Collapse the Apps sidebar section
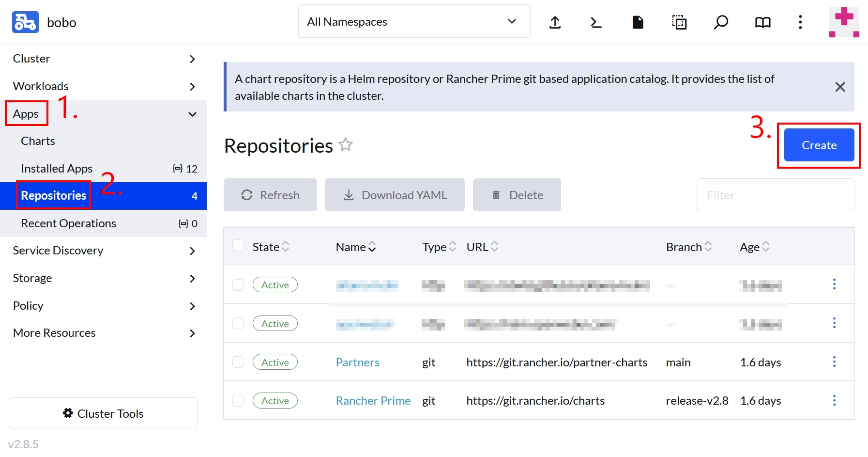This screenshot has width=868, height=457. pyautogui.click(x=104, y=114)
